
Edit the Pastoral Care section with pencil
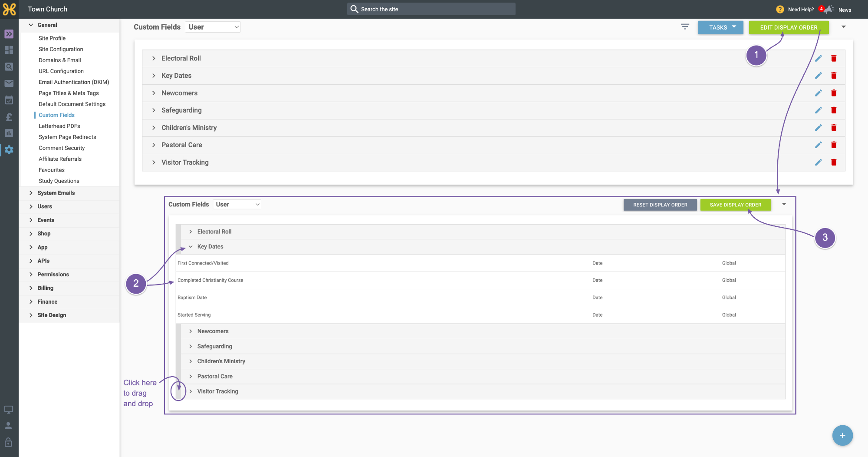click(819, 145)
